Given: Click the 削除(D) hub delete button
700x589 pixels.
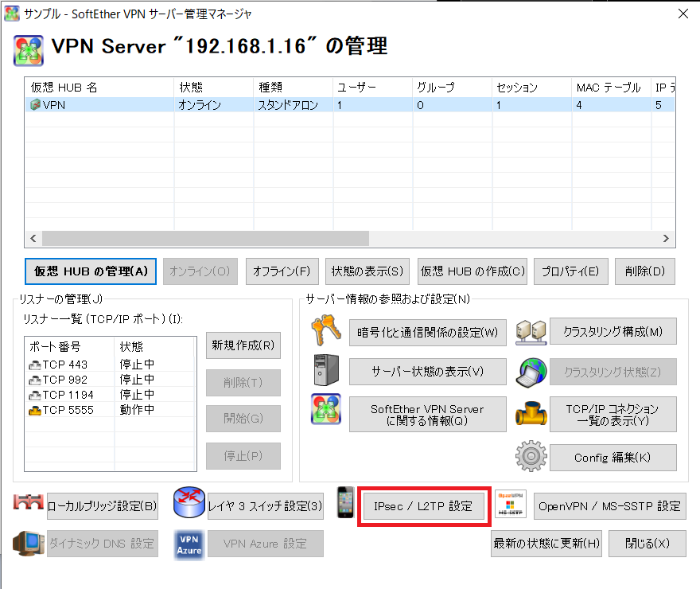Looking at the screenshot, I should [644, 271].
